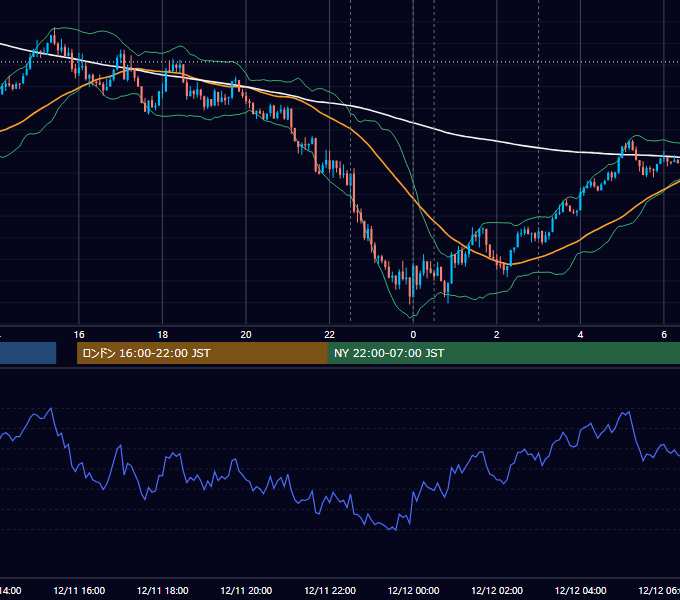This screenshot has width=680, height=600.
Task: Click the 12/11 20:00 date label
Action: point(246,591)
